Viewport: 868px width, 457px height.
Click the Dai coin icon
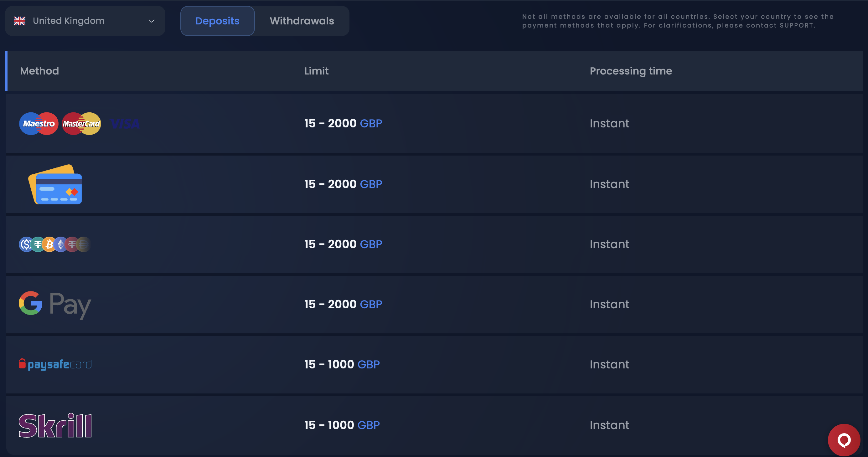click(84, 244)
